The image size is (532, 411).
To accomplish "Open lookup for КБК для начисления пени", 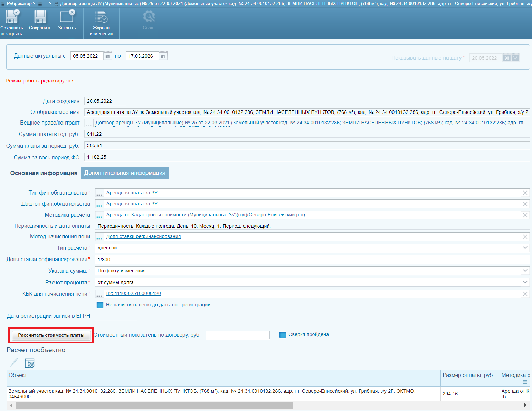I will coord(99,294).
